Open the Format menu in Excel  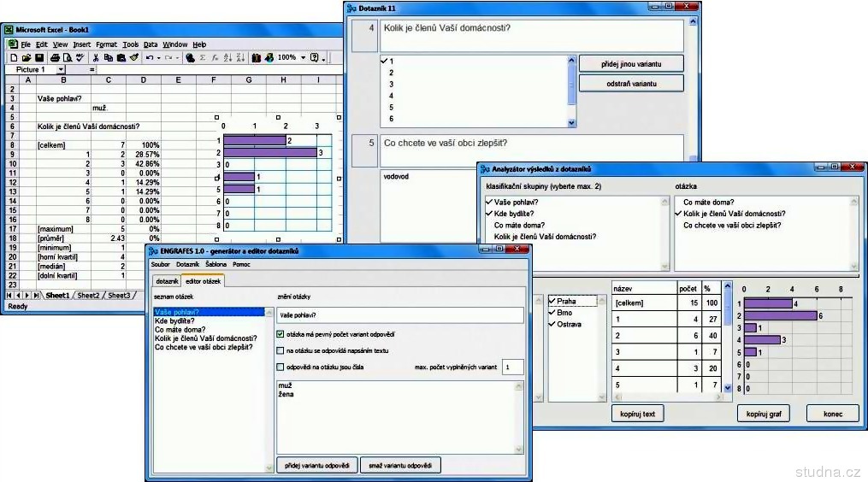[106, 44]
